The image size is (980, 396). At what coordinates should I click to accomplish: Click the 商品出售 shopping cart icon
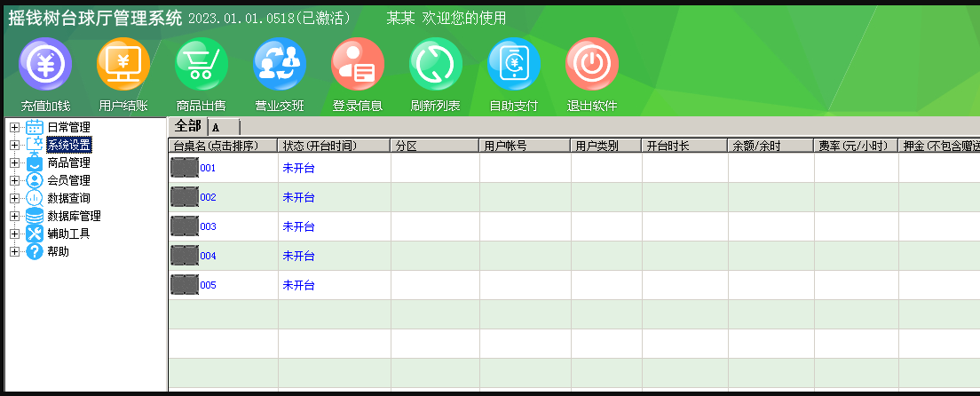202,64
